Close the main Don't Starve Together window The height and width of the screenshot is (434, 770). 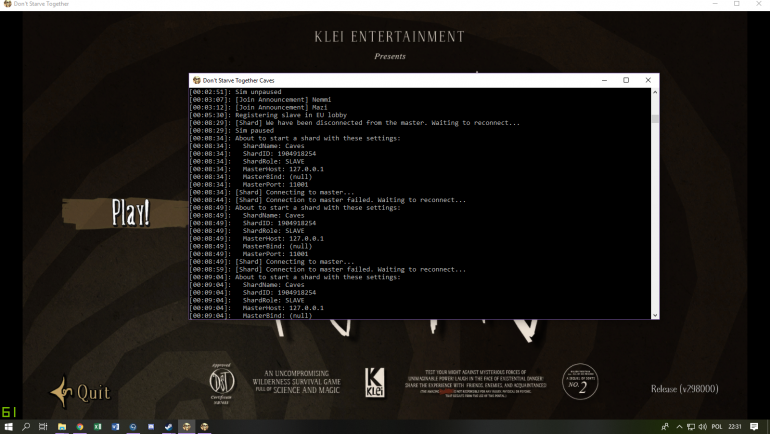(x=759, y=4)
